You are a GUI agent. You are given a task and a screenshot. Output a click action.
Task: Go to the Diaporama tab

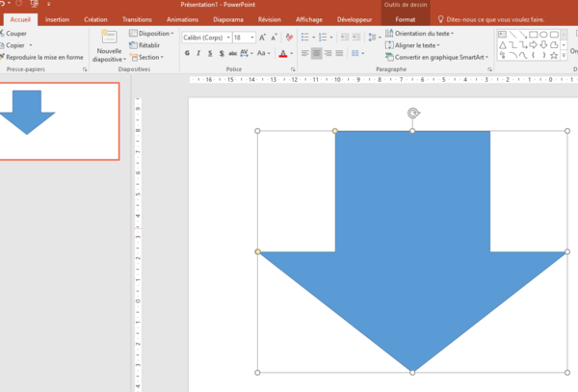(x=228, y=19)
